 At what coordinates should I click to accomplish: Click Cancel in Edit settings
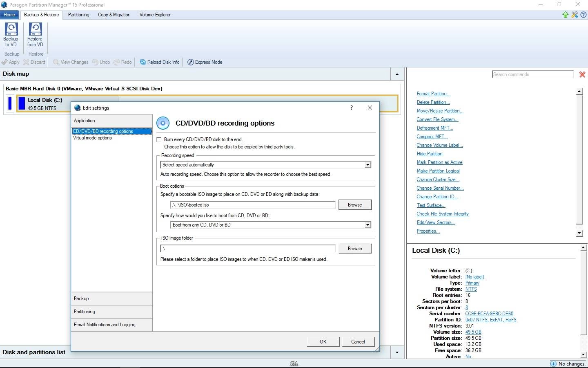pyautogui.click(x=358, y=342)
